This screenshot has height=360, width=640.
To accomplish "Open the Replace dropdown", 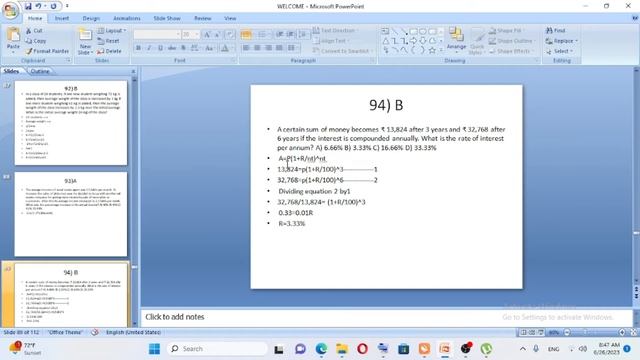I will (x=562, y=41).
